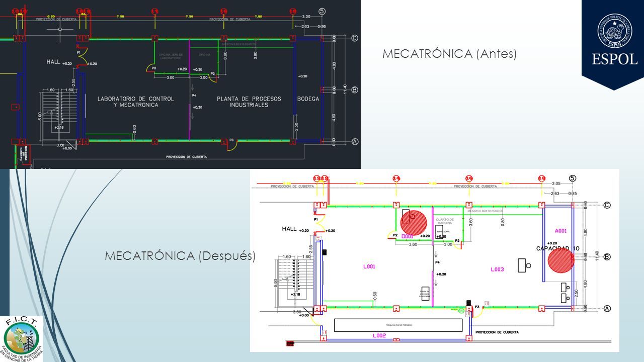Click axis bubble 5 in the Antes drawing
This screenshot has width=644, height=362.
323,11
